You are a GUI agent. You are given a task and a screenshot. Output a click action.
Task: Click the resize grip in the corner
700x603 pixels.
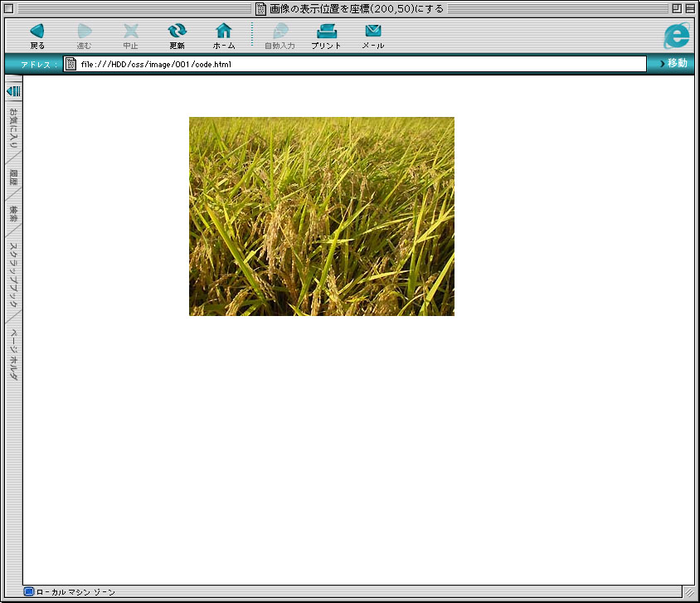[689, 592]
